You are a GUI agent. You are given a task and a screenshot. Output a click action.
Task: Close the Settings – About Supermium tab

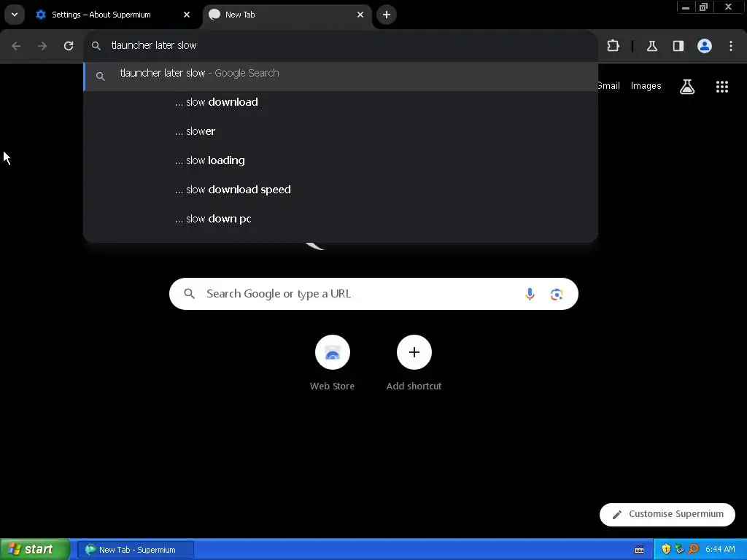pyautogui.click(x=187, y=15)
